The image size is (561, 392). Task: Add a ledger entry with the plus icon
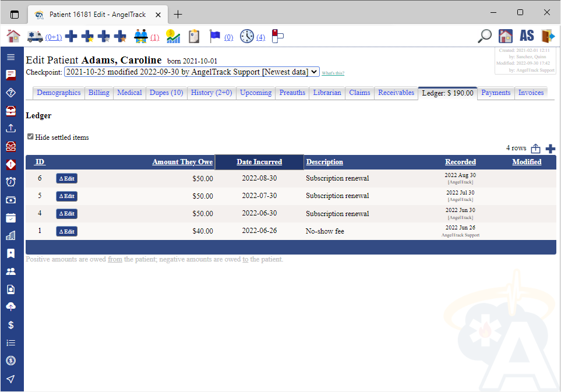coord(550,149)
